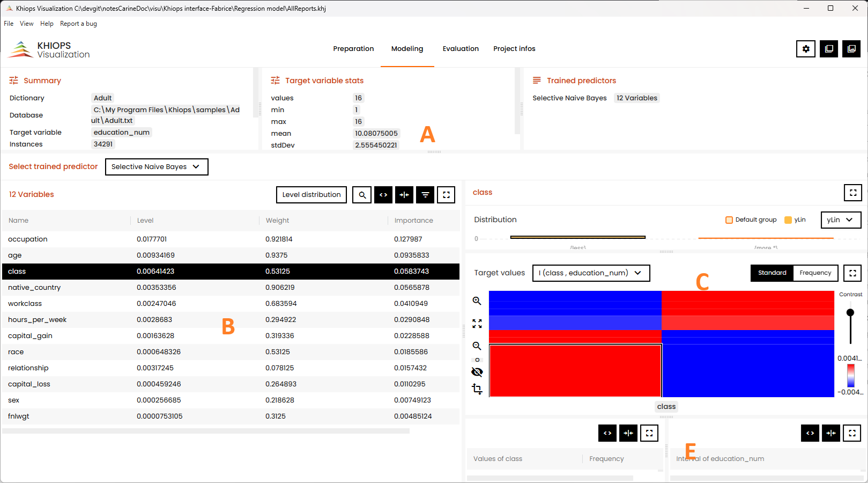
Task: Switch heatmap to Standard mode
Action: [x=772, y=273]
